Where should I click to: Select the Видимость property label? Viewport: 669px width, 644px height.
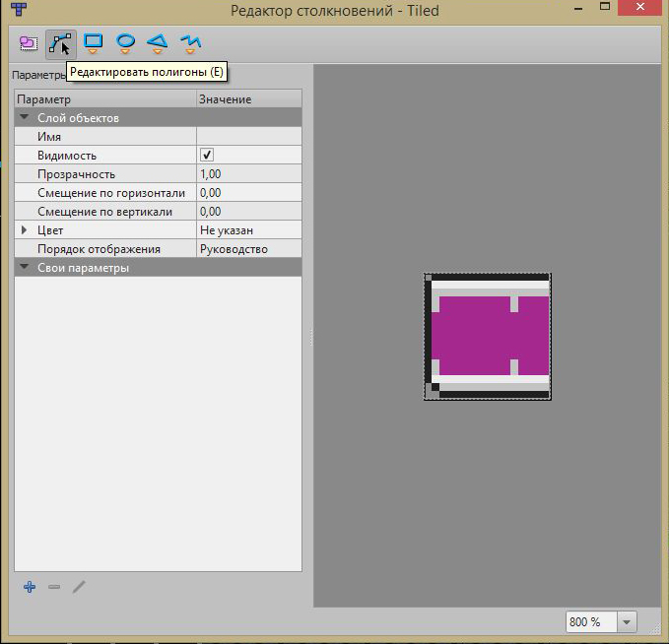(67, 156)
